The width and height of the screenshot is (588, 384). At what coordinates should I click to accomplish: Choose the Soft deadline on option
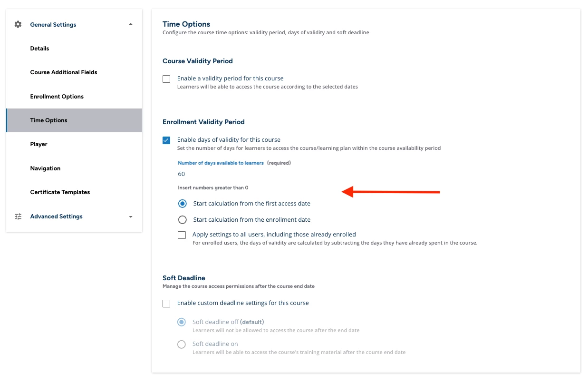pos(182,345)
